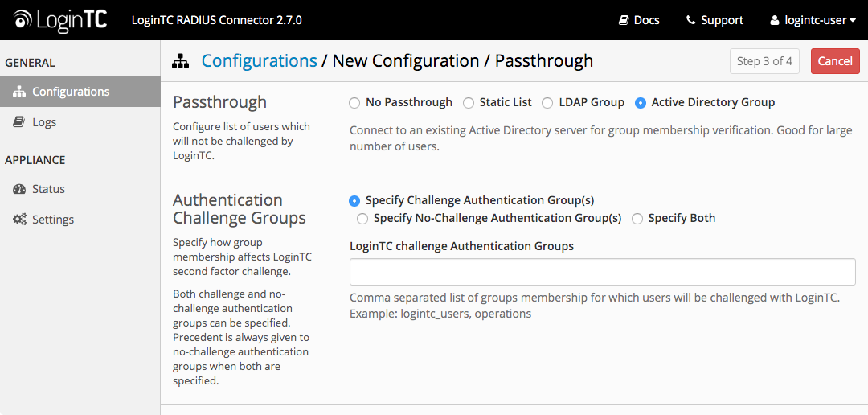
Task: Click the Status gauge icon
Action: pos(19,189)
